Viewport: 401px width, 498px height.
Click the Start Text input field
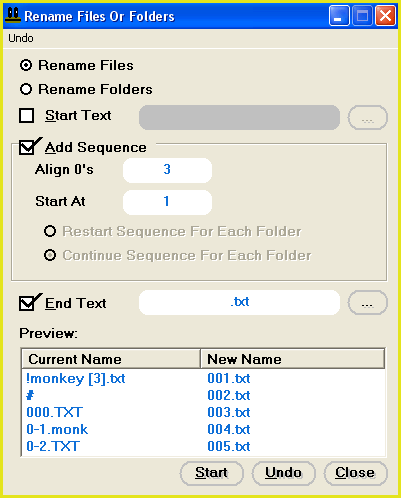[239, 117]
